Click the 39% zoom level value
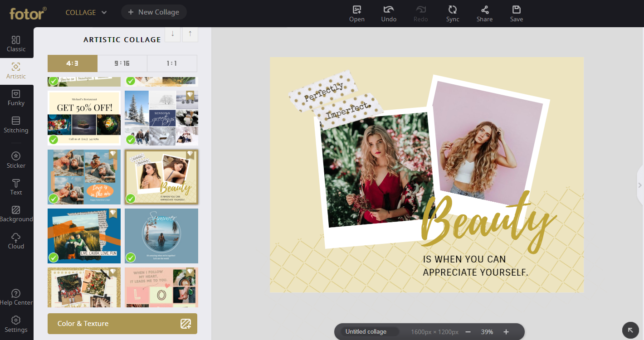This screenshot has height=340, width=644. pyautogui.click(x=487, y=332)
